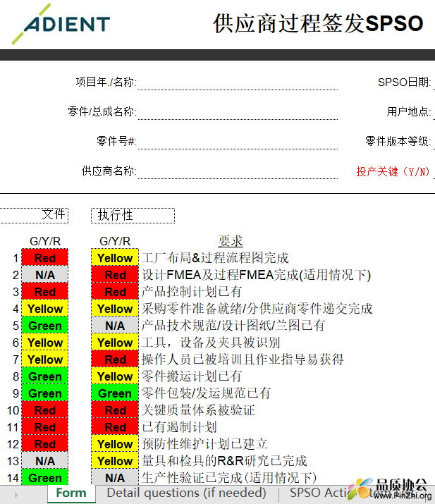435x504 pixels.
Task: Select row 2 执行性 Red cell
Action: (x=115, y=275)
